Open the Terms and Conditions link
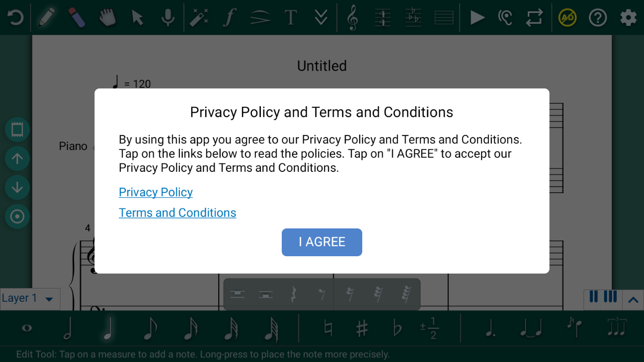This screenshot has width=644, height=362. click(x=177, y=213)
